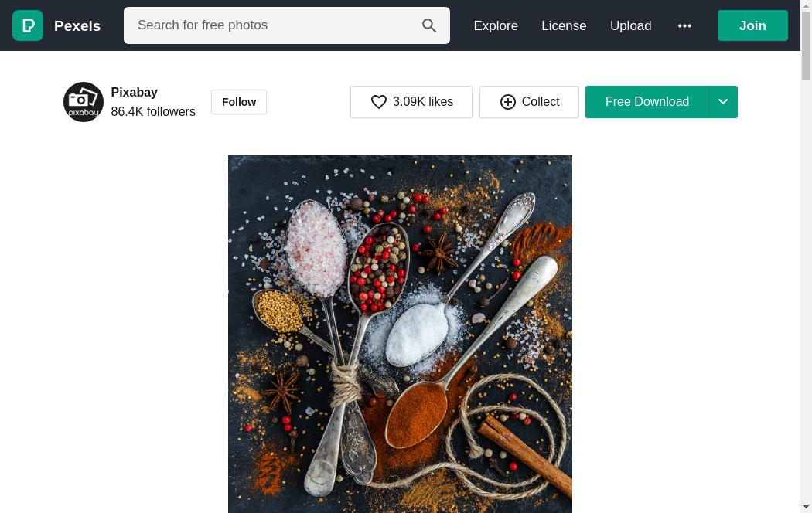812x513 pixels.
Task: Click the Pixabay profile avatar
Action: (x=84, y=102)
